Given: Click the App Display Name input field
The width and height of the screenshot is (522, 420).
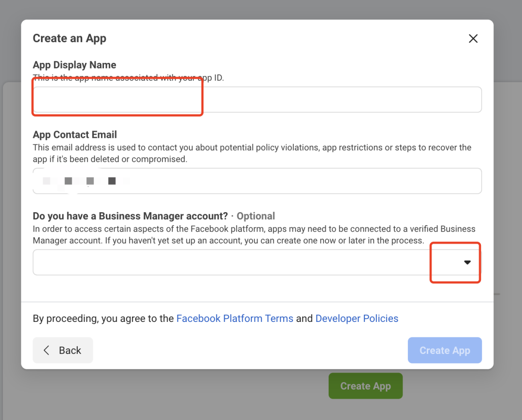Looking at the screenshot, I should pos(257,100).
